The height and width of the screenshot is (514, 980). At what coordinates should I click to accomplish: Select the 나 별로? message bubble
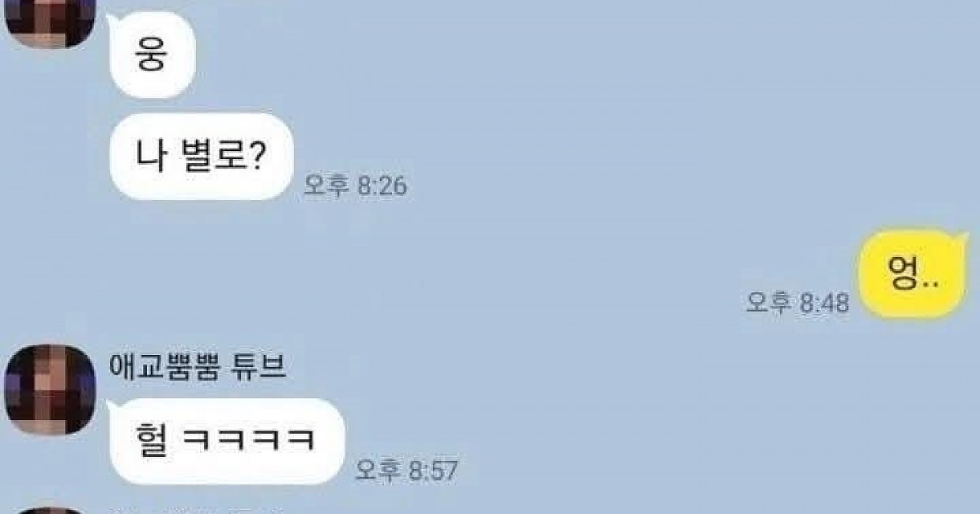(201, 157)
